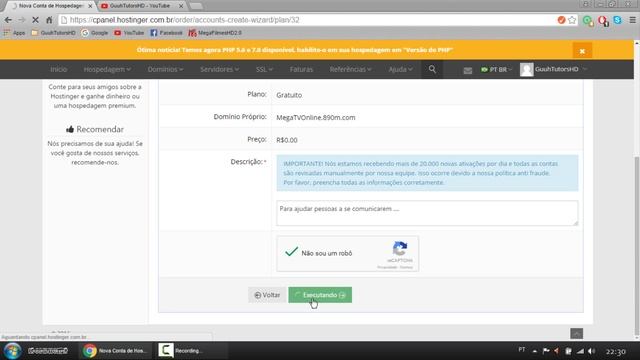Close the GuuhTutorsHD YouTube tab

click(x=181, y=6)
